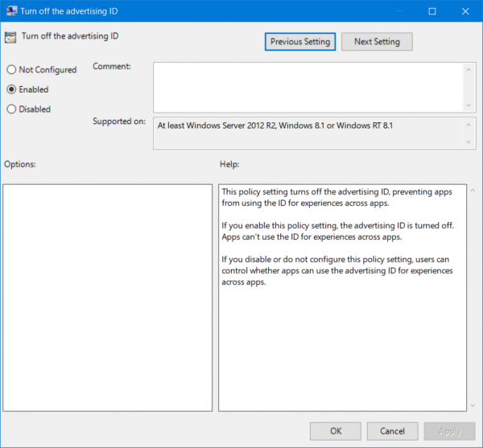483x448 pixels.
Task: Click the Help pane scroll up arrow
Action: coord(473,191)
